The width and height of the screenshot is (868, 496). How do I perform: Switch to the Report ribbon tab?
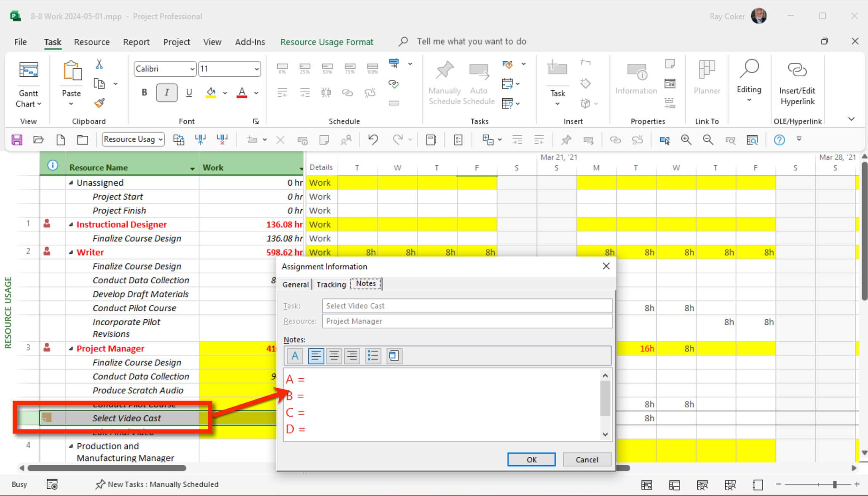click(136, 42)
